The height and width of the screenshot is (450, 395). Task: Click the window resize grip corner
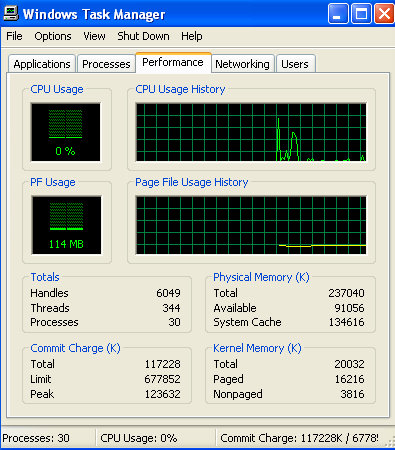point(390,443)
